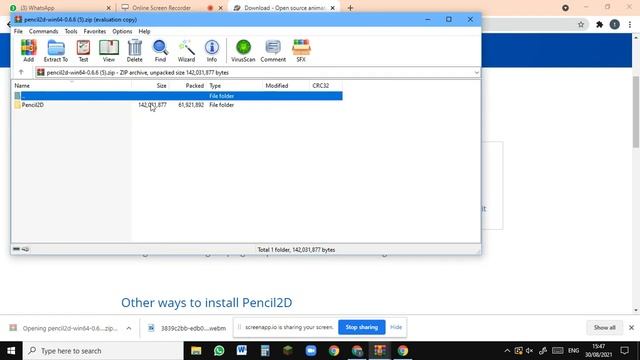640x360 pixels.
Task: Open the downloaded webm file item
Action: 187,328
